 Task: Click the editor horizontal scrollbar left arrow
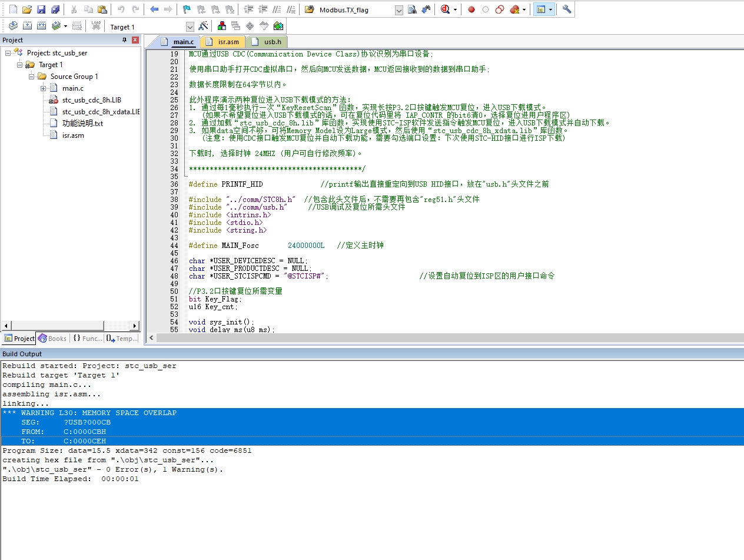[x=151, y=338]
